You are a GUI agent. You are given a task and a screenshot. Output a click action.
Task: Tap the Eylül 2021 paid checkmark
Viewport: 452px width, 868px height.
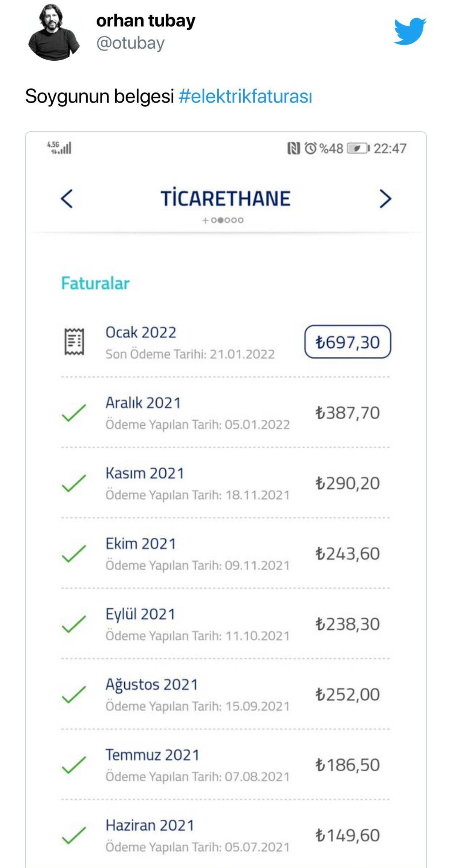pyautogui.click(x=74, y=624)
